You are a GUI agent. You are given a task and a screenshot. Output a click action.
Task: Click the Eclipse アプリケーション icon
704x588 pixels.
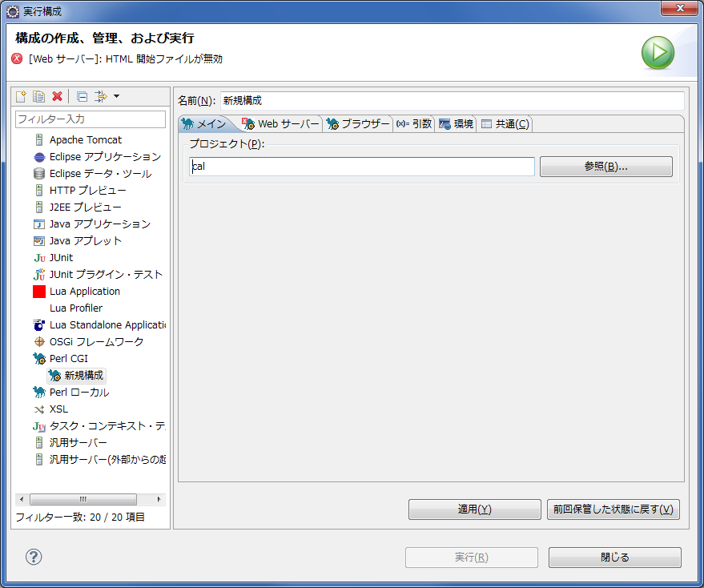[x=39, y=157]
